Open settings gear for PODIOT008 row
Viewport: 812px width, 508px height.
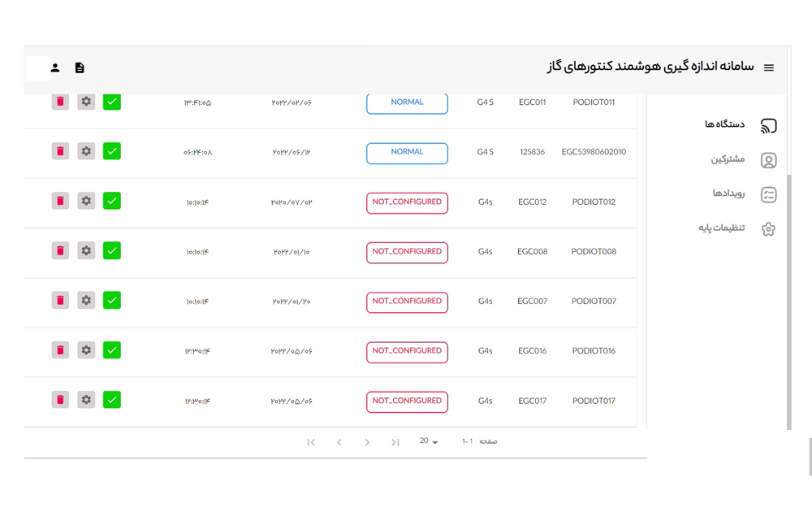(86, 250)
